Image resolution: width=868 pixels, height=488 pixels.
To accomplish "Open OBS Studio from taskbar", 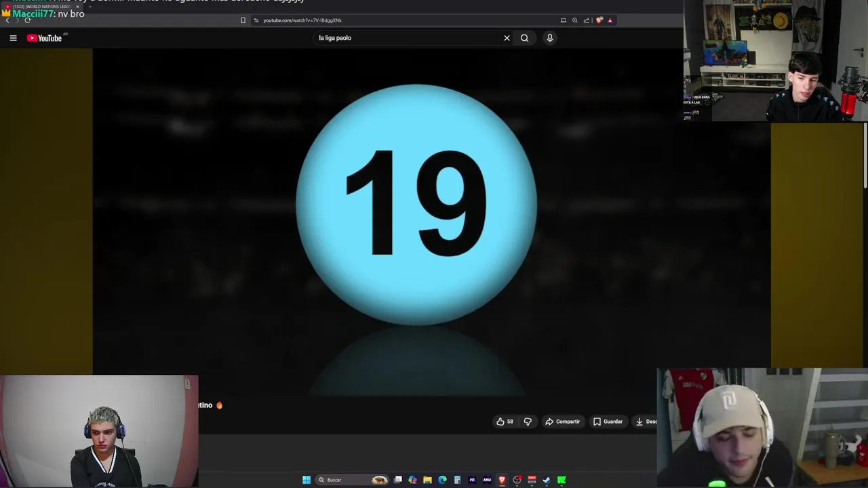I will [517, 480].
